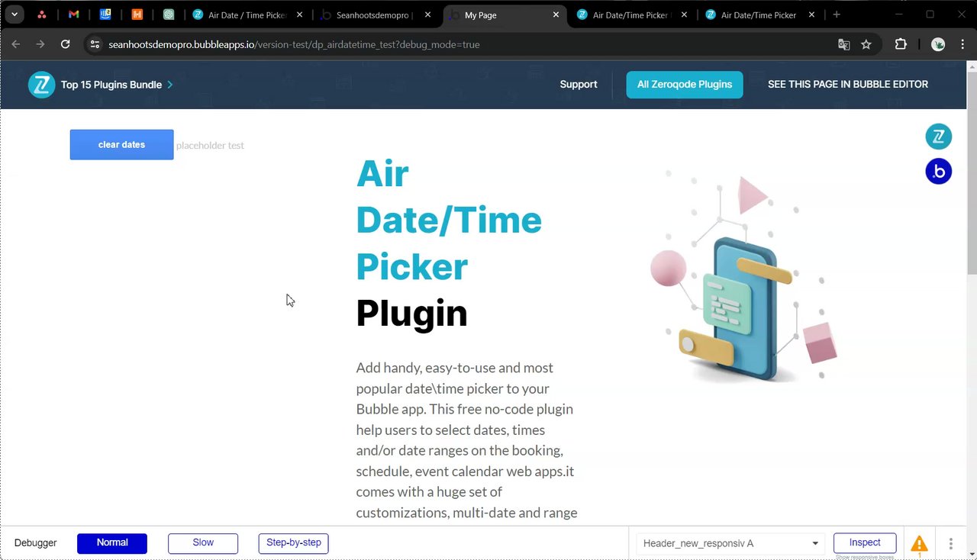Click the placeholder test input field
Image resolution: width=977 pixels, height=560 pixels.
point(210,146)
